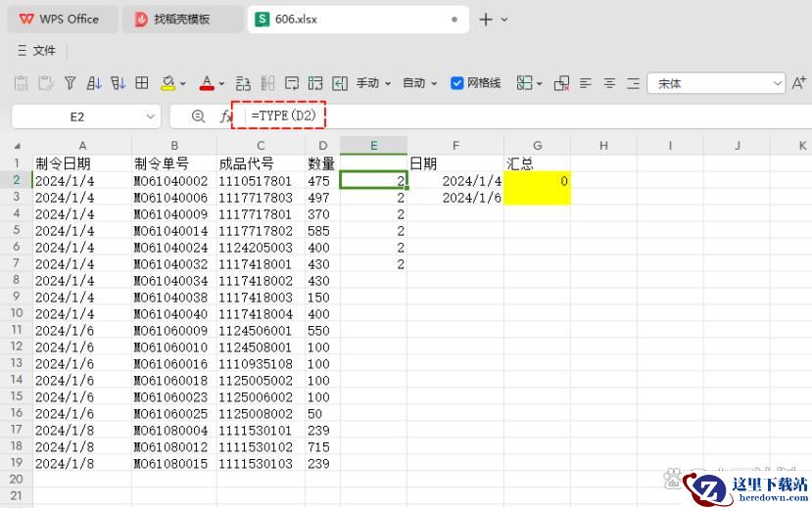This screenshot has width=812, height=508.
Task: Click the empty yellow cell G3
Action: [538, 197]
